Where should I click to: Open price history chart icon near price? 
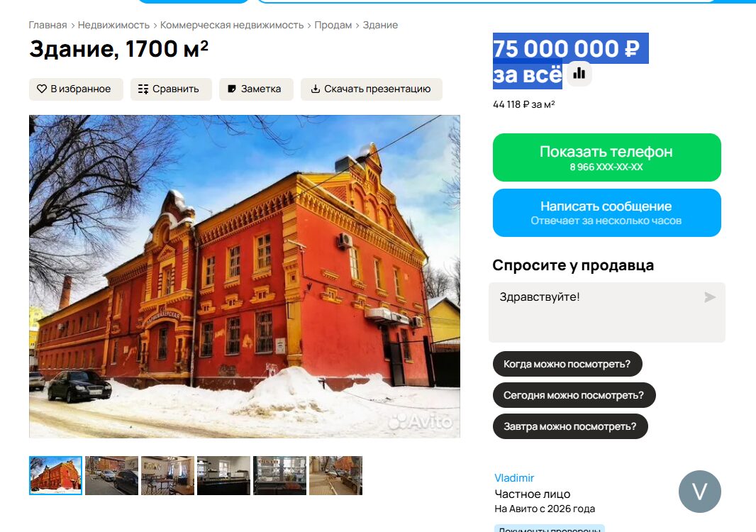(x=579, y=74)
